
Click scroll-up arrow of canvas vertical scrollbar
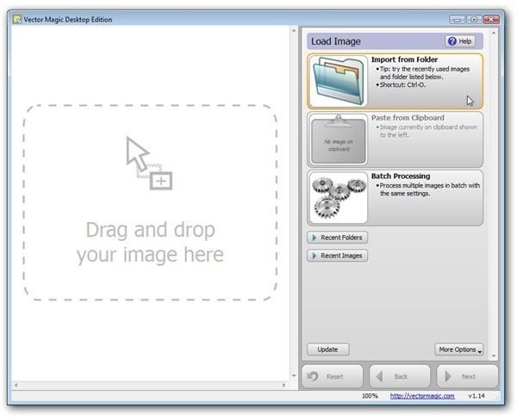(294, 30)
